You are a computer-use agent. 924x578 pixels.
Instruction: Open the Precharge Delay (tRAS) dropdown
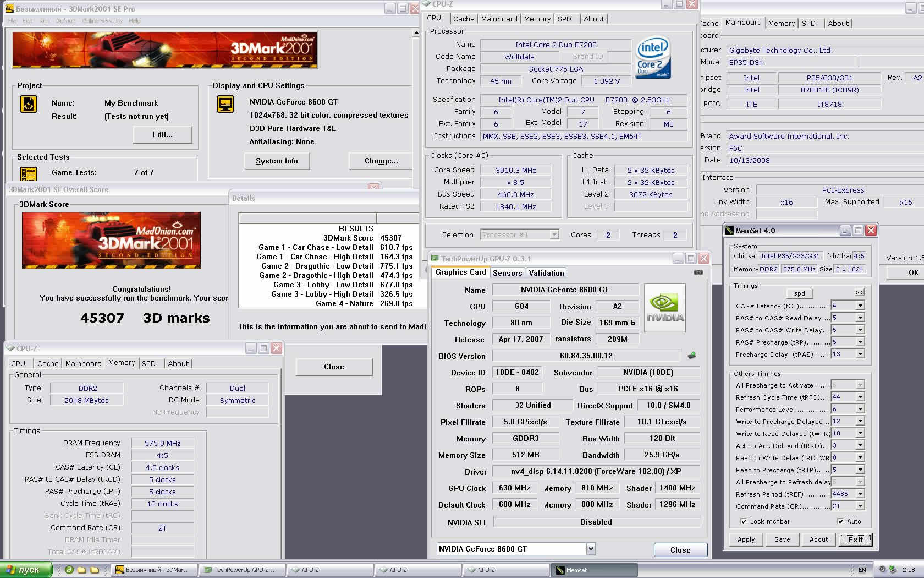pos(860,354)
